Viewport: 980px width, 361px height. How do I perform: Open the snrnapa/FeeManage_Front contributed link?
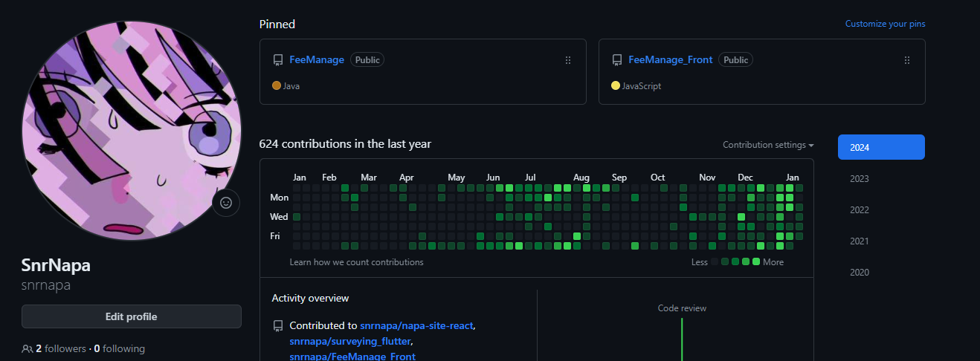(x=352, y=356)
